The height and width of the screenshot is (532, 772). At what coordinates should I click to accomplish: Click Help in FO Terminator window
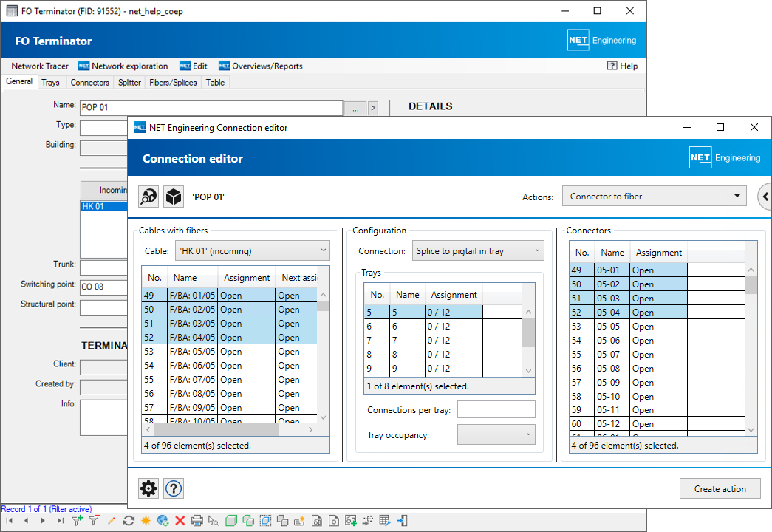[x=623, y=66]
